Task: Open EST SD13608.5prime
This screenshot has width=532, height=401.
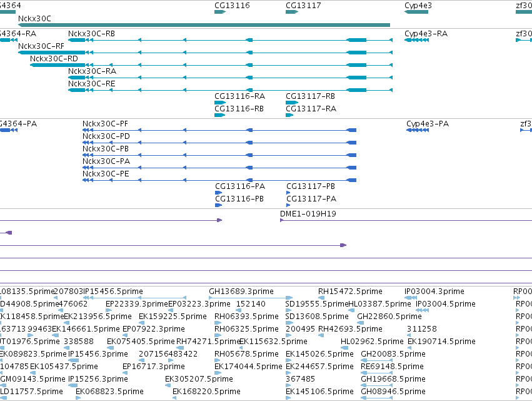Action: [317, 317]
